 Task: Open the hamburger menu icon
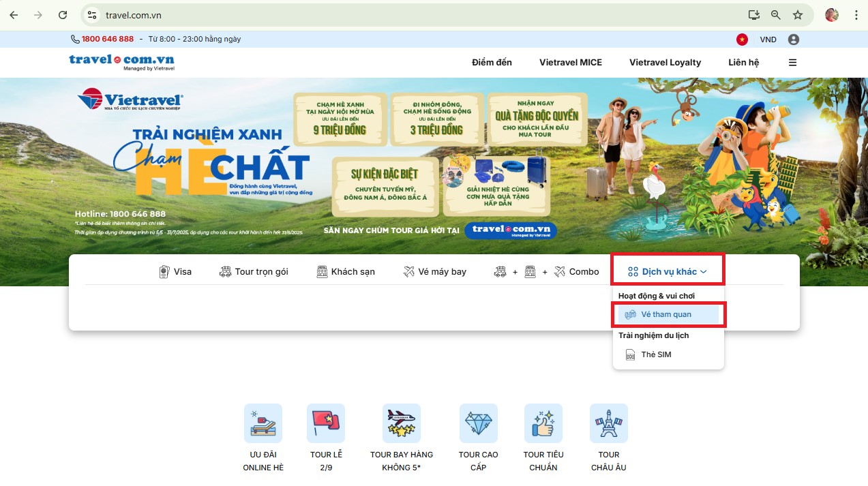(x=792, y=62)
